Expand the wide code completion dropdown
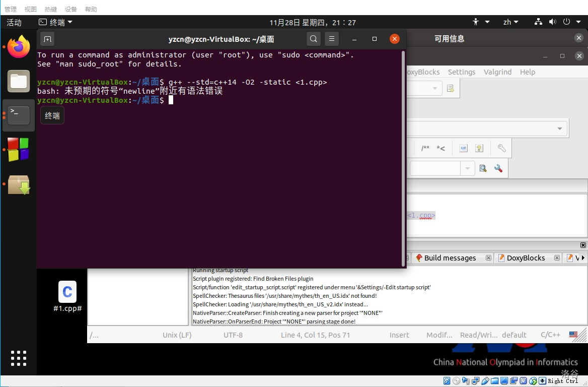Screen dimensions: 588x387 559,129
